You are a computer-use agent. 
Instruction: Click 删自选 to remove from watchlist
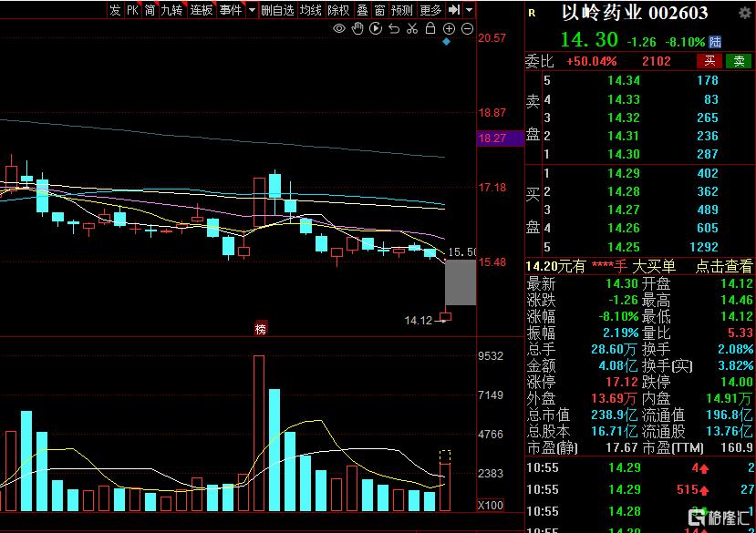click(278, 10)
